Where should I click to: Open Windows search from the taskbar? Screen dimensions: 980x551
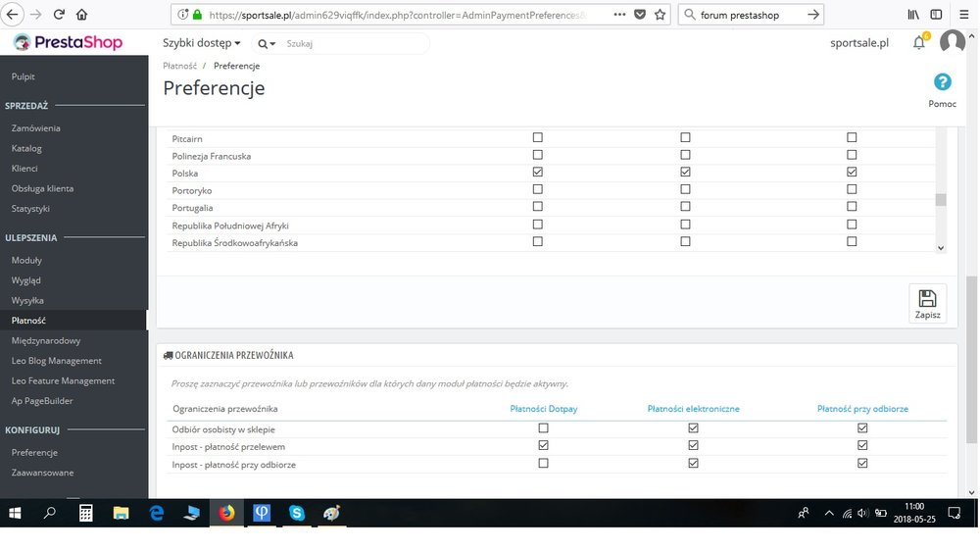click(x=49, y=514)
